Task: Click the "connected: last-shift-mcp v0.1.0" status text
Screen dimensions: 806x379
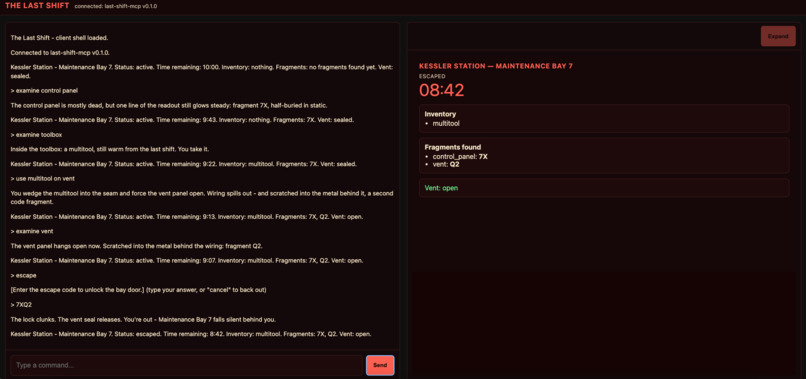Action: pos(116,7)
